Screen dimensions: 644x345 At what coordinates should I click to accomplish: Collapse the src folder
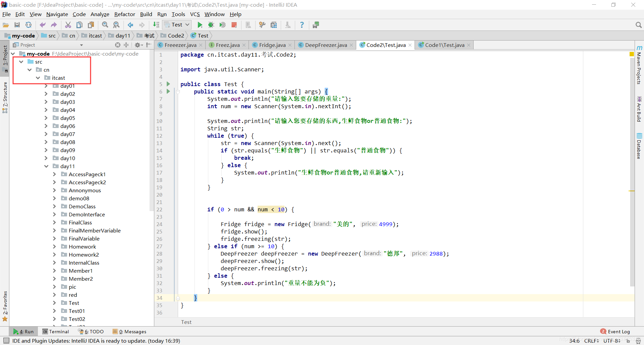[21, 62]
